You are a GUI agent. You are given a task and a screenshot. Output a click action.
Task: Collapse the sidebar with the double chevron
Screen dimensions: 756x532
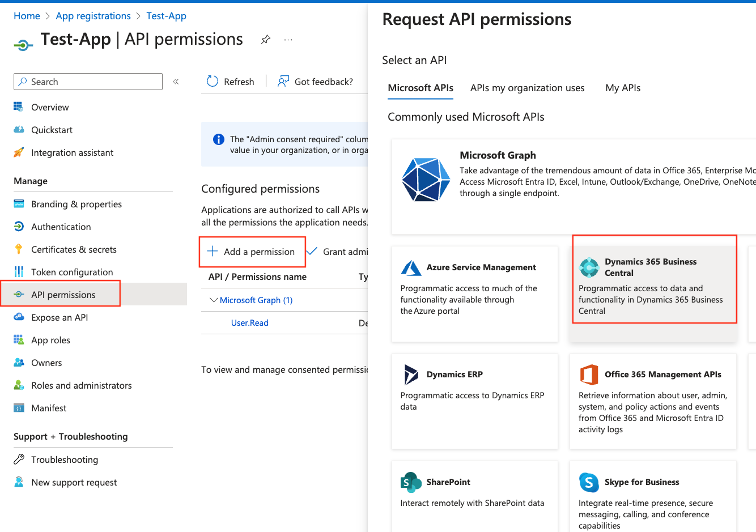coord(176,82)
